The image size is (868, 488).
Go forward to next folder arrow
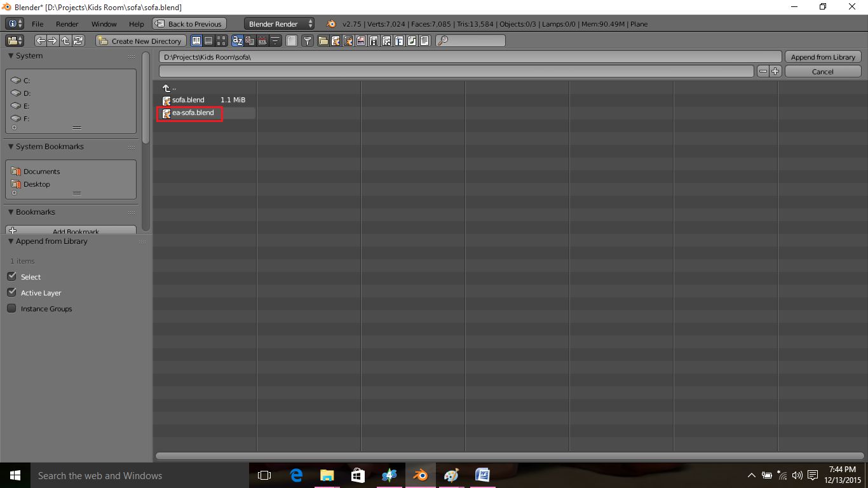pyautogui.click(x=53, y=41)
